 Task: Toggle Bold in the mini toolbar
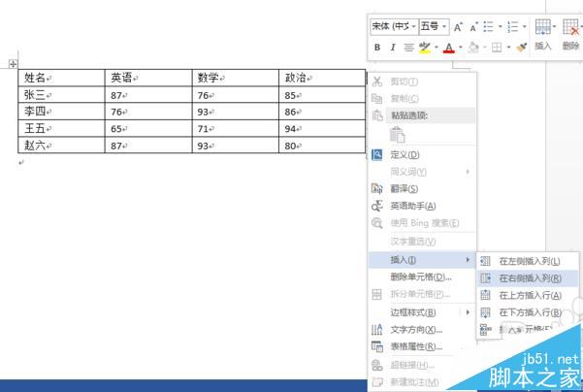(377, 48)
